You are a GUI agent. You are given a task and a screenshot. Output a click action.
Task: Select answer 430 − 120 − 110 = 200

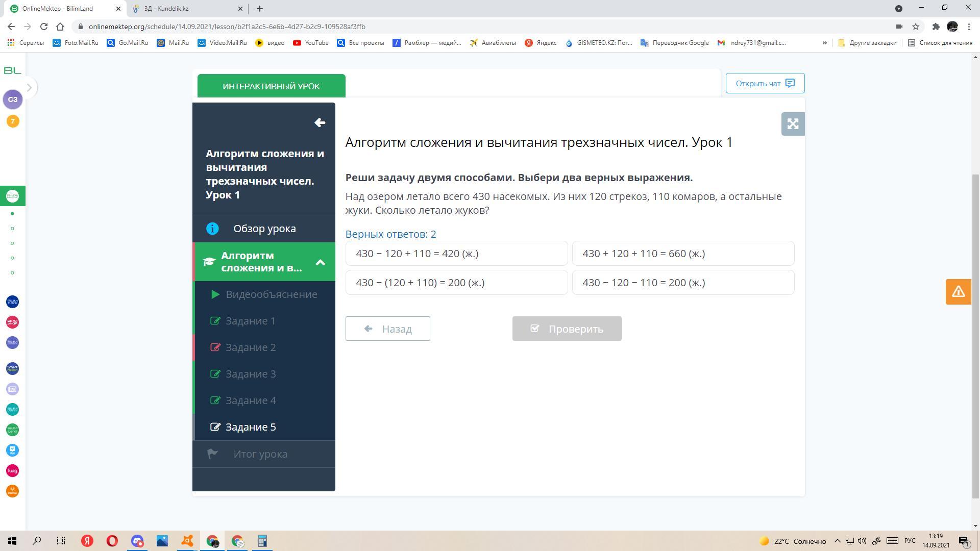click(682, 283)
